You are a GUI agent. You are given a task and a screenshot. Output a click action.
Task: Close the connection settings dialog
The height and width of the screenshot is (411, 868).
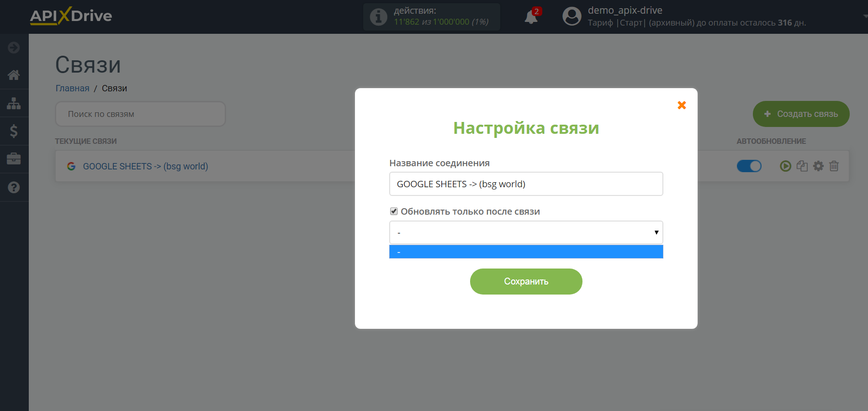pos(682,105)
